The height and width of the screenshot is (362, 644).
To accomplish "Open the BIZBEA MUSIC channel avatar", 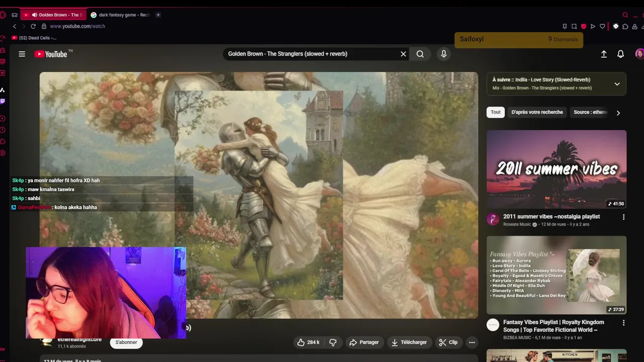I will click(x=493, y=325).
